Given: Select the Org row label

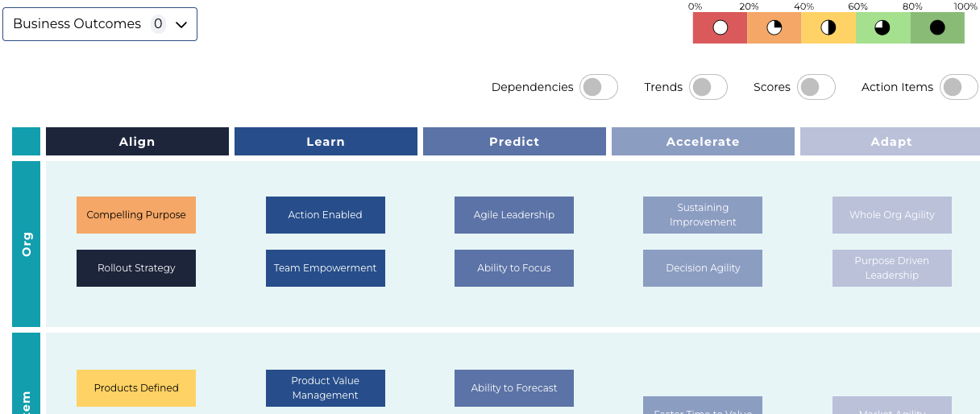Looking at the screenshot, I should [26, 244].
